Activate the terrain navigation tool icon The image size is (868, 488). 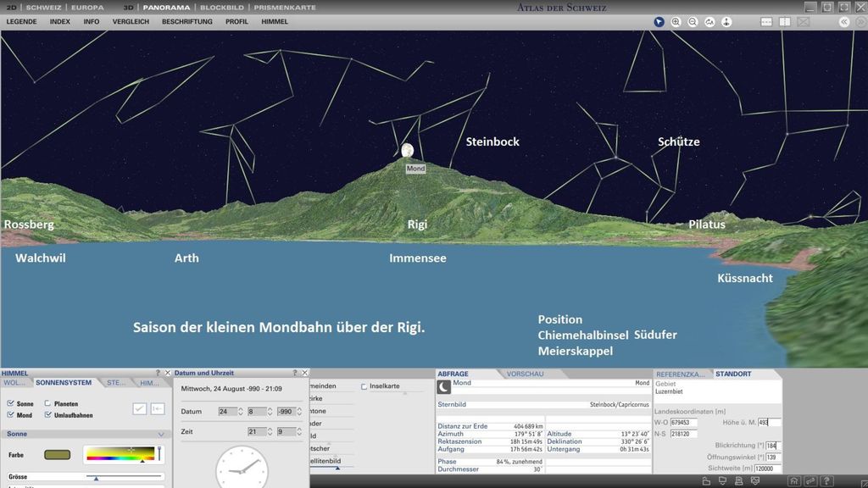(709, 21)
